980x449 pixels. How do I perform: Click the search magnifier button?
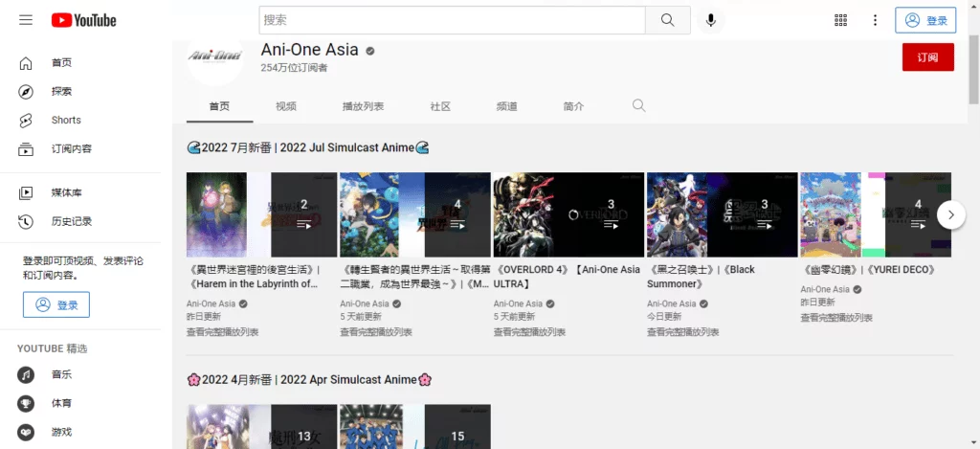[667, 20]
